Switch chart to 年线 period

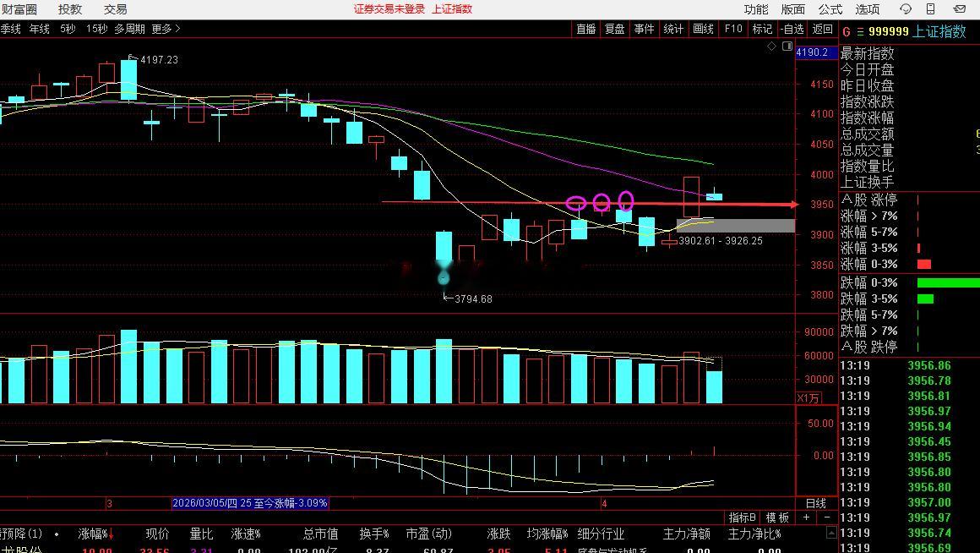point(40,29)
